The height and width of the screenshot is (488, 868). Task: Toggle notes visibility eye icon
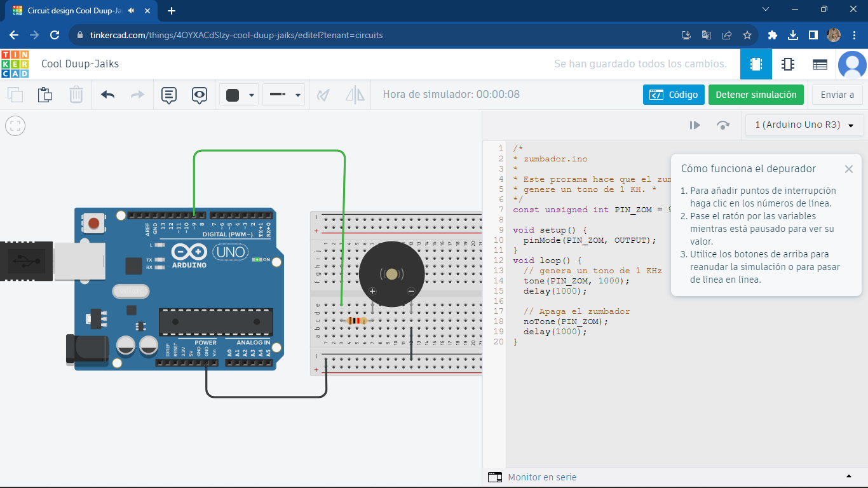click(x=200, y=95)
